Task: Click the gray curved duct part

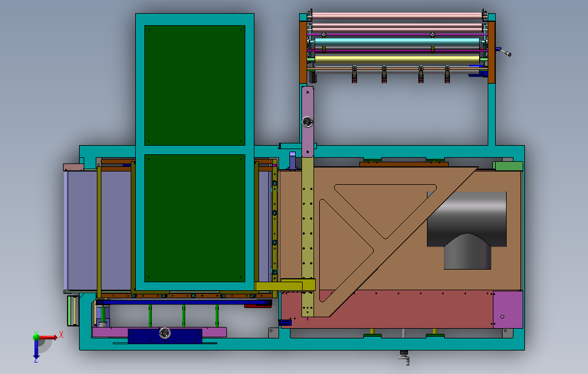Action: tap(467, 230)
